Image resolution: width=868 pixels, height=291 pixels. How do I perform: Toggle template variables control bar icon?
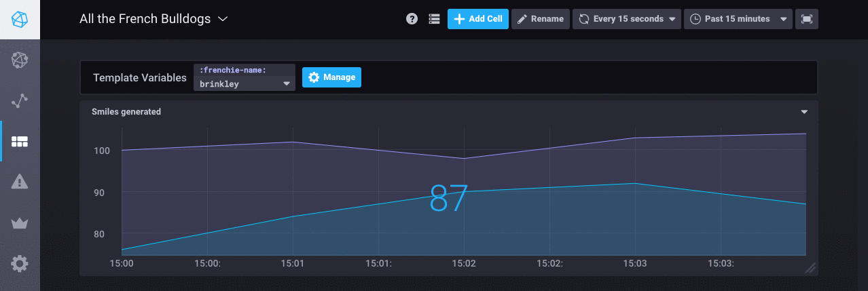[x=434, y=19]
